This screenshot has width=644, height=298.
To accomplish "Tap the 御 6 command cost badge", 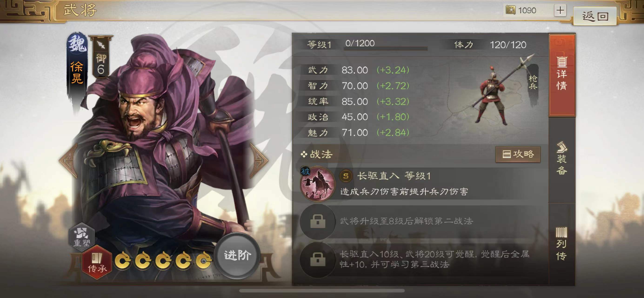I will (x=101, y=56).
